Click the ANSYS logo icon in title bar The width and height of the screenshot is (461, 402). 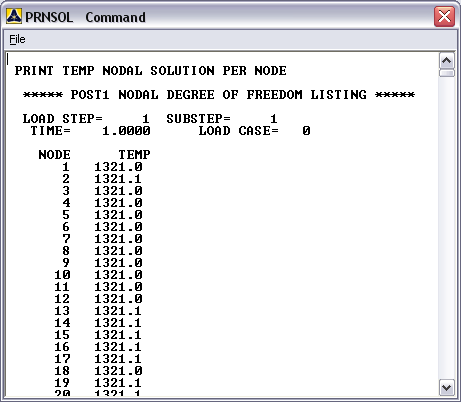[14, 16]
